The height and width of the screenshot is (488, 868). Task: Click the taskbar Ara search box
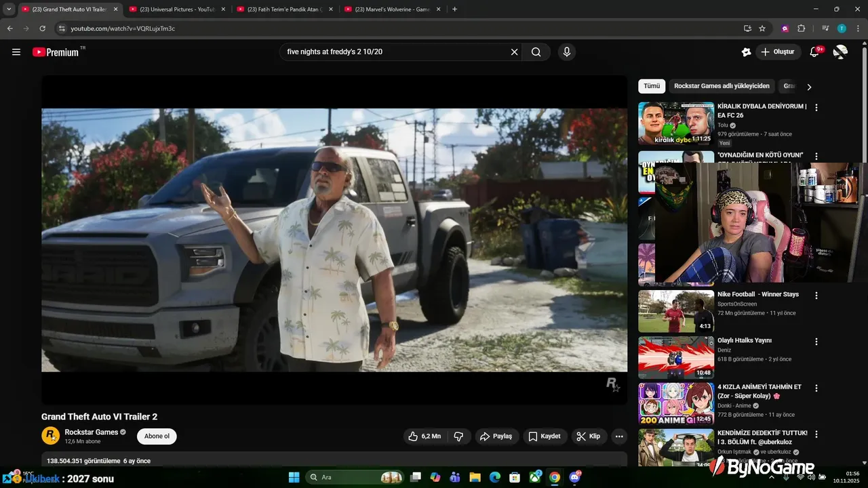point(355,477)
